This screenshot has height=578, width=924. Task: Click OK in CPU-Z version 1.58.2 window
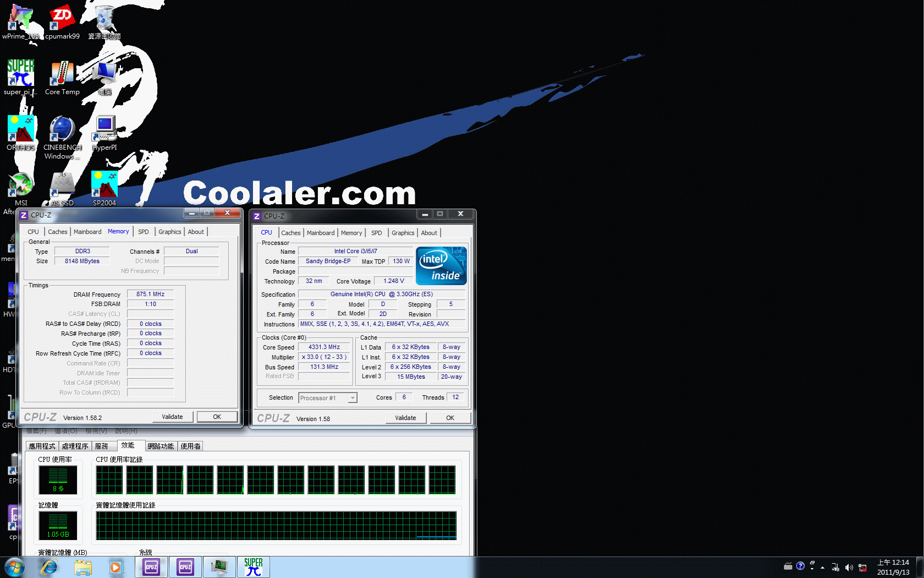(x=217, y=417)
